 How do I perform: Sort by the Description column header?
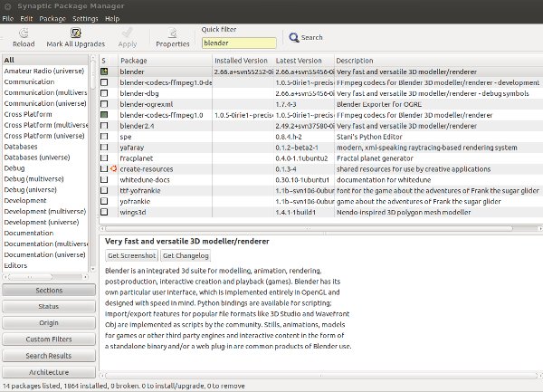(x=438, y=61)
